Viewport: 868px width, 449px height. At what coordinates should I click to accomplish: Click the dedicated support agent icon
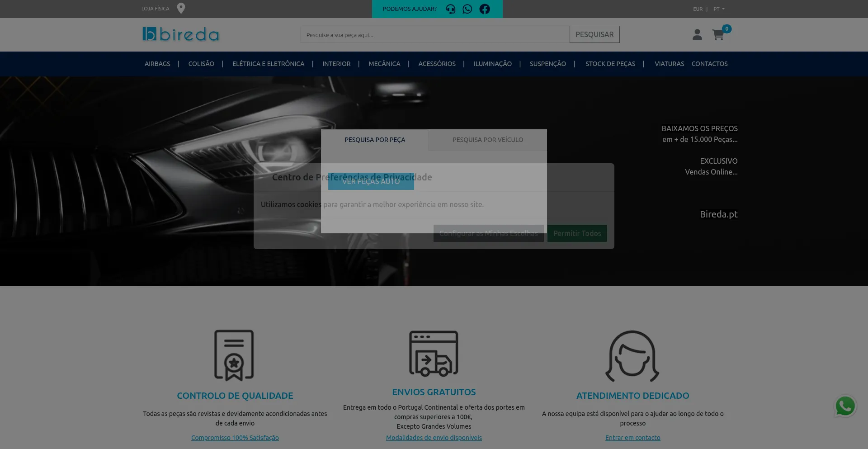[x=632, y=356]
